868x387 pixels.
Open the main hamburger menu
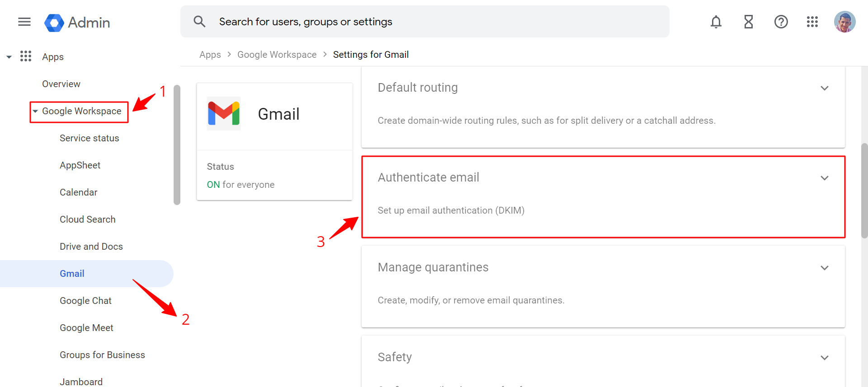pos(24,22)
